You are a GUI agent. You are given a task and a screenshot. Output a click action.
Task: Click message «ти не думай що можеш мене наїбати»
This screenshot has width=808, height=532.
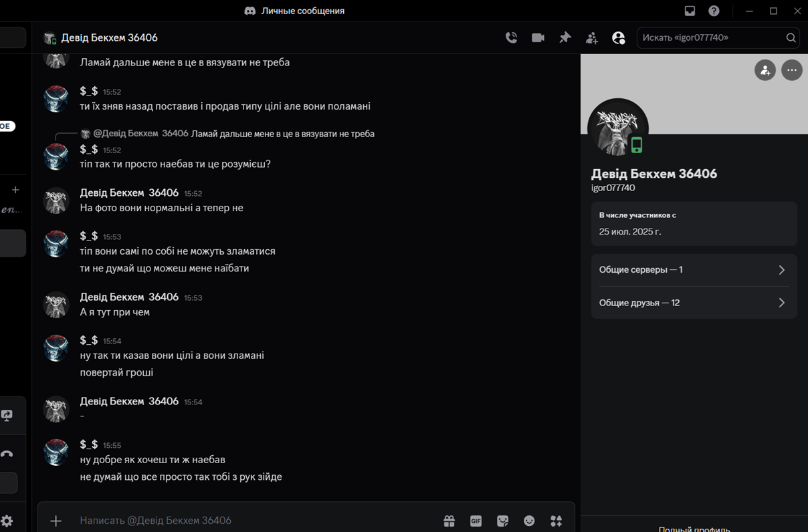(x=165, y=268)
